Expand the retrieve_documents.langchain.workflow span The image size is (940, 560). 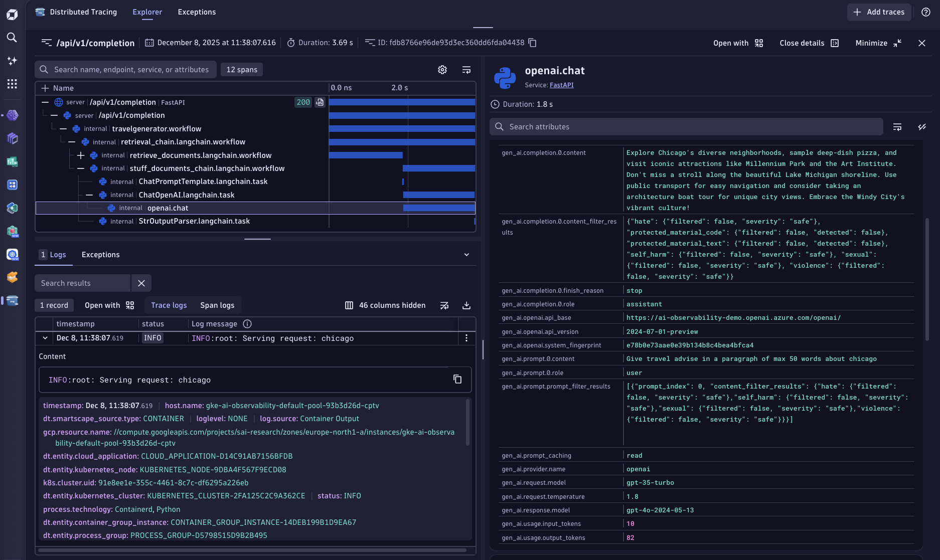pos(81,155)
